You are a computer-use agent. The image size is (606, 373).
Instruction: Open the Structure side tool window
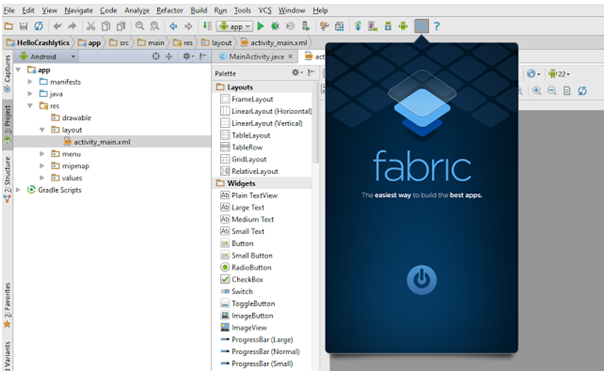7,179
